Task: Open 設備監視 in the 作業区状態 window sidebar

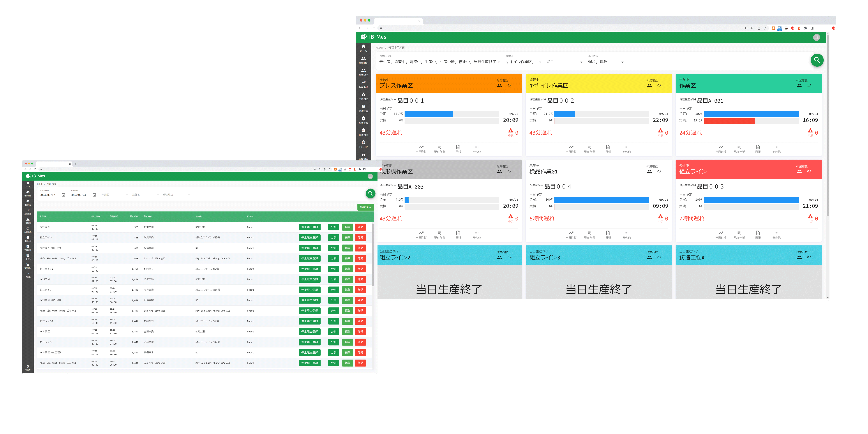Action: [x=363, y=108]
